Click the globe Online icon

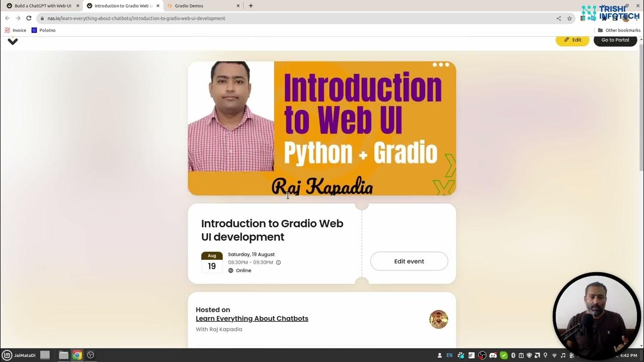[x=231, y=270]
